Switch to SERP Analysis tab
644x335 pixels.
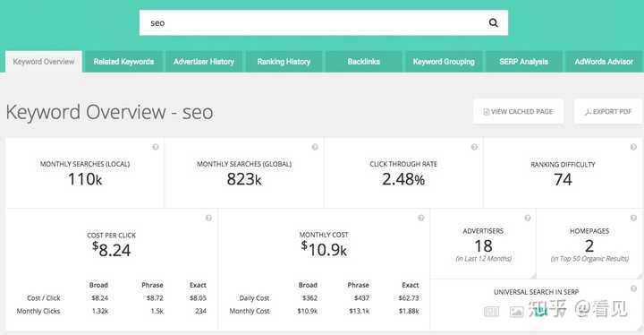point(523,62)
